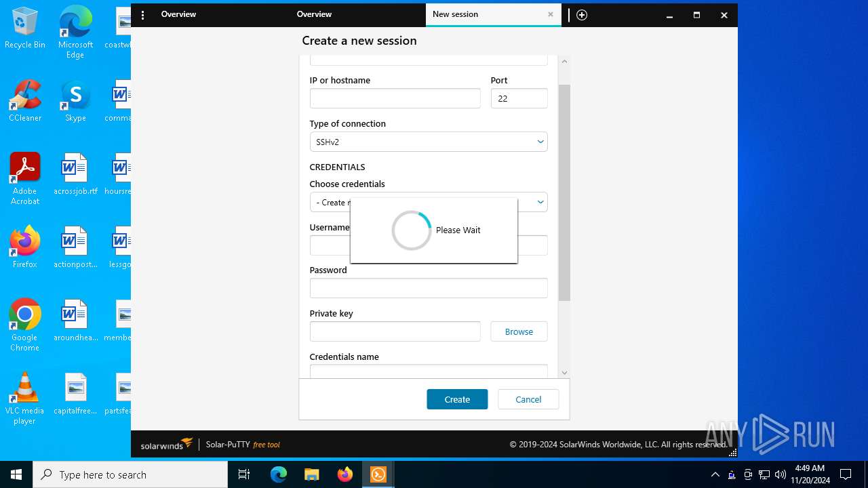Open Microsoft Edge desktop shortcut
This screenshot has width=868, height=488.
point(75,33)
